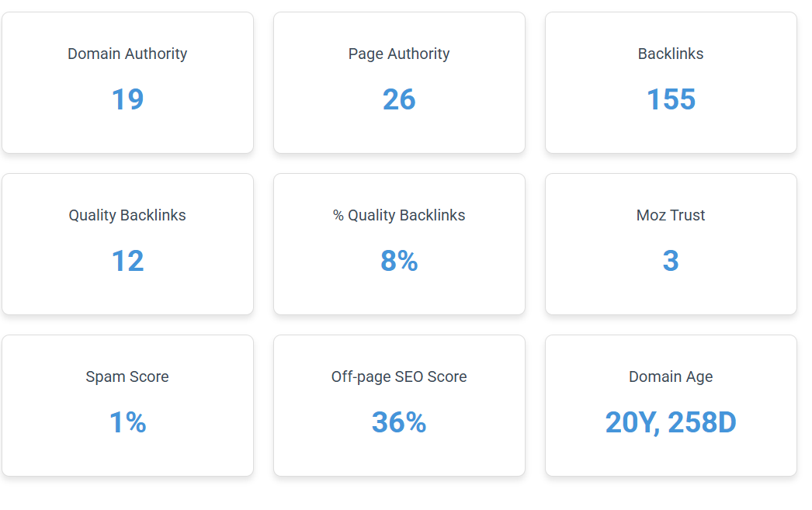Click the % Quality Backlinks label
The image size is (812, 510).
(399, 215)
